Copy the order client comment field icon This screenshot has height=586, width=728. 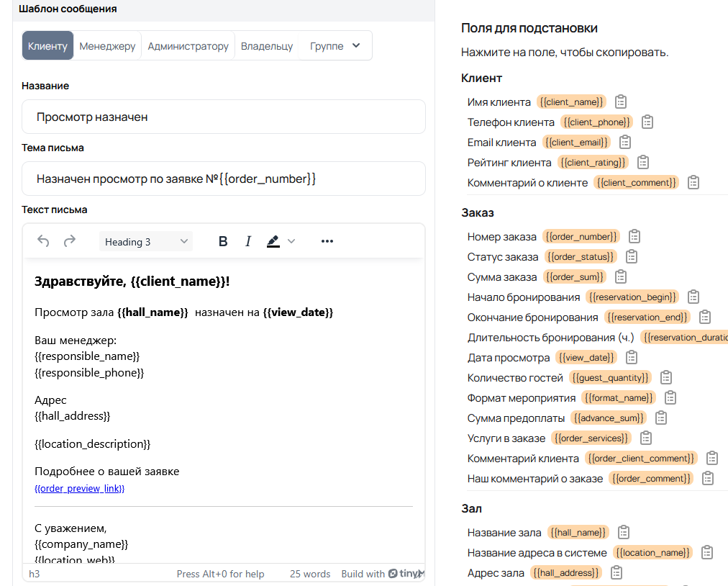[x=711, y=458]
